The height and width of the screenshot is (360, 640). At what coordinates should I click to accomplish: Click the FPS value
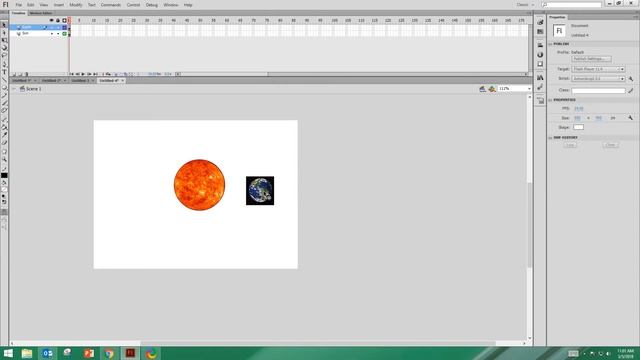579,108
